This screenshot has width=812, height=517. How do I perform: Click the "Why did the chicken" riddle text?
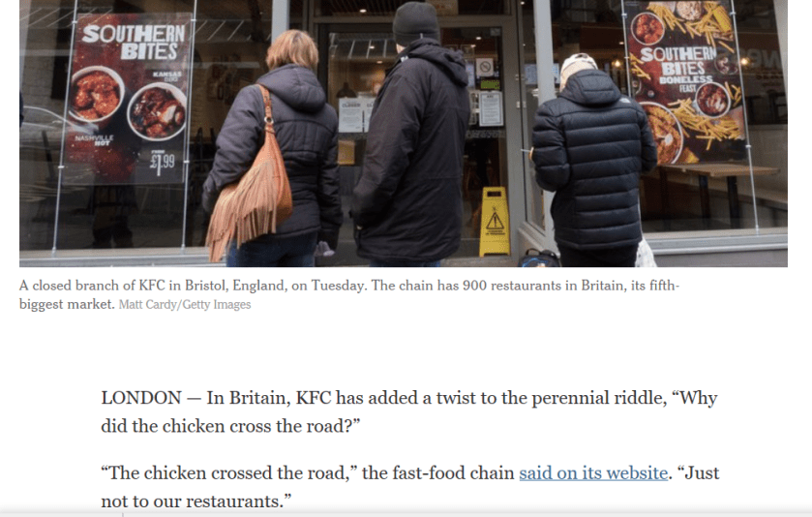[409, 411]
